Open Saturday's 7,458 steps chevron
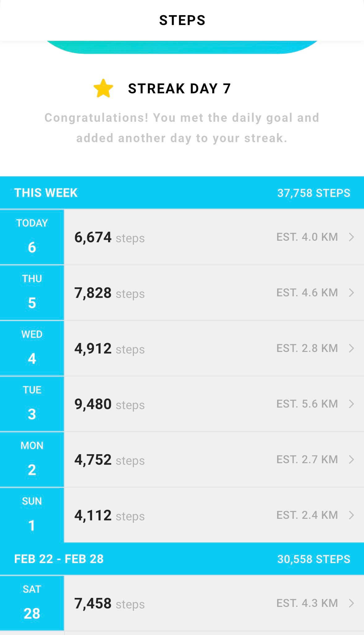Image resolution: width=364 pixels, height=635 pixels. [351, 603]
